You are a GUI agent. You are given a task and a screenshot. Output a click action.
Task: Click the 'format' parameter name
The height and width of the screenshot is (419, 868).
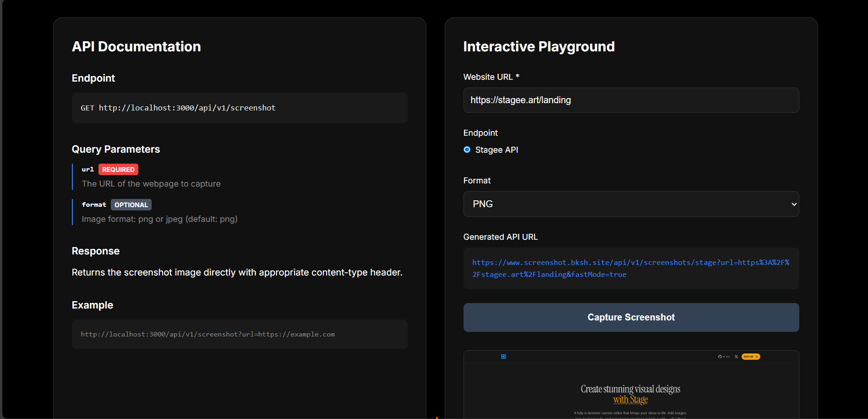(94, 205)
